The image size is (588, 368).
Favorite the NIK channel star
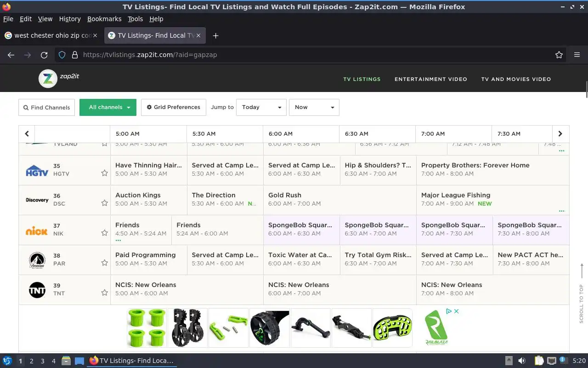tap(104, 233)
